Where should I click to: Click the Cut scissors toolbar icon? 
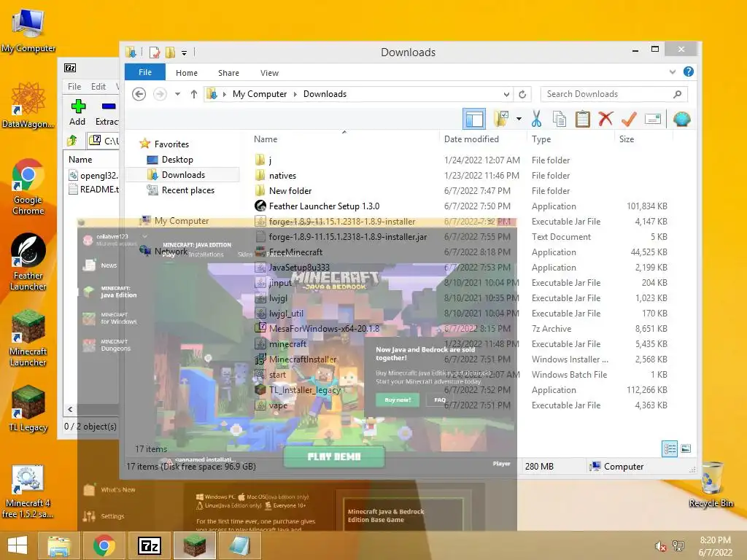click(x=537, y=119)
